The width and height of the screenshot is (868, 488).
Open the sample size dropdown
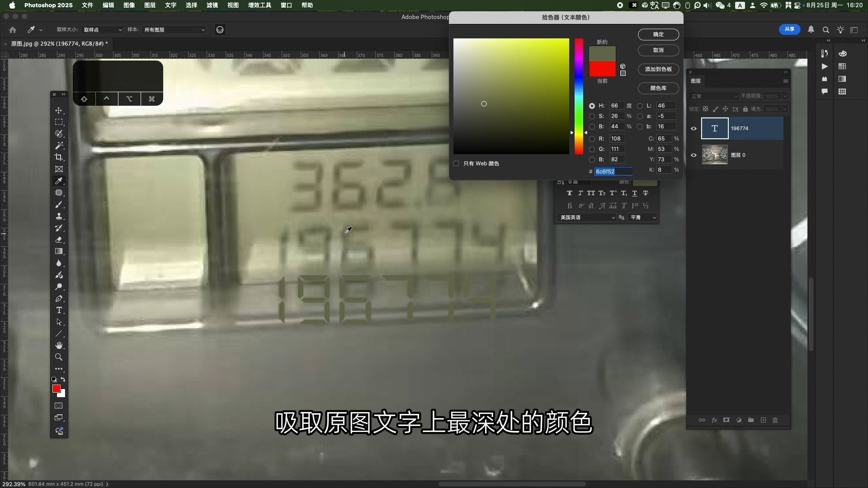(x=102, y=30)
